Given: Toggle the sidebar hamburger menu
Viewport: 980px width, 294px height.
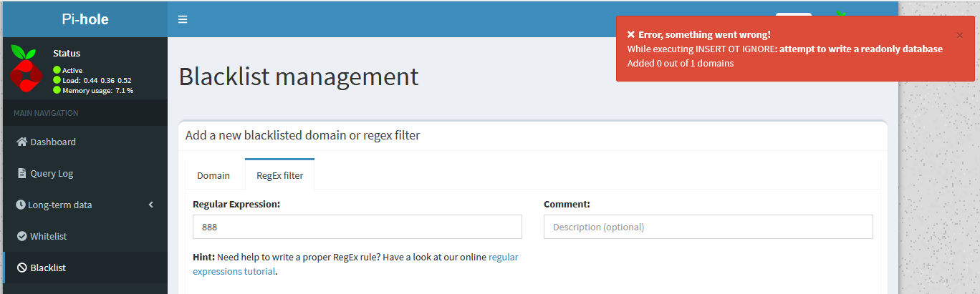Looking at the screenshot, I should 183,19.
